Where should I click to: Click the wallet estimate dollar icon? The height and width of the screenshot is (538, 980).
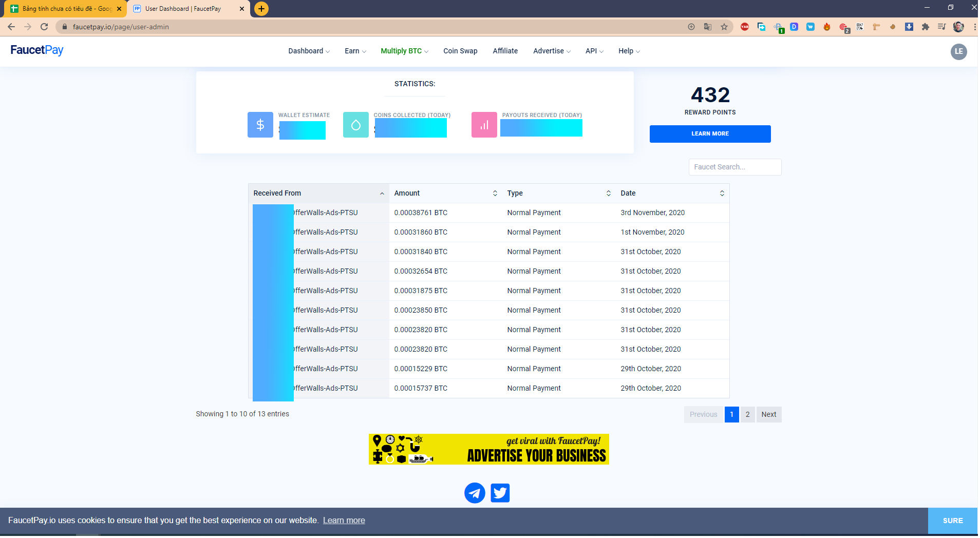pyautogui.click(x=260, y=125)
